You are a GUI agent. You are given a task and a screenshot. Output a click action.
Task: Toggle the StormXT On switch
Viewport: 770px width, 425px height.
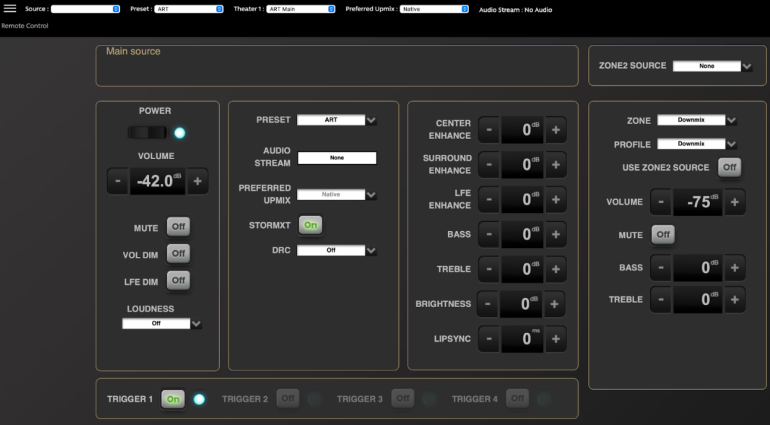(310, 225)
